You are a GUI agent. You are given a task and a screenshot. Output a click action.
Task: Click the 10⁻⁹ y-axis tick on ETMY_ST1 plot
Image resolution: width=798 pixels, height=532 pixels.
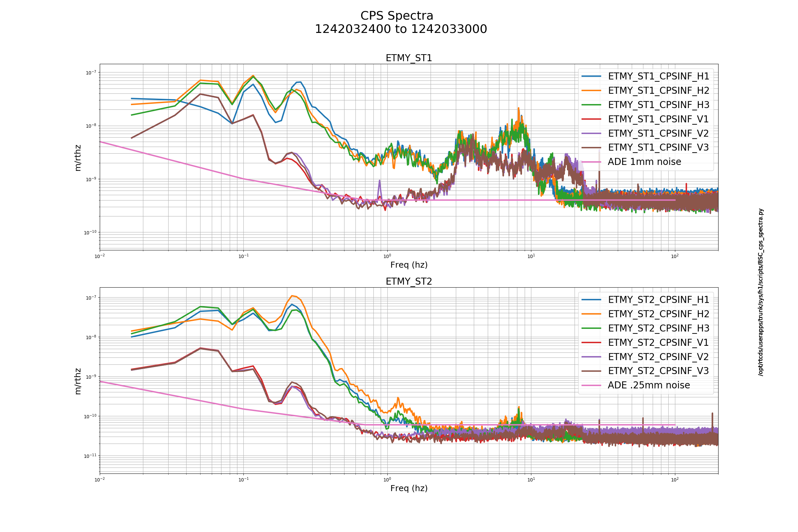pyautogui.click(x=91, y=179)
